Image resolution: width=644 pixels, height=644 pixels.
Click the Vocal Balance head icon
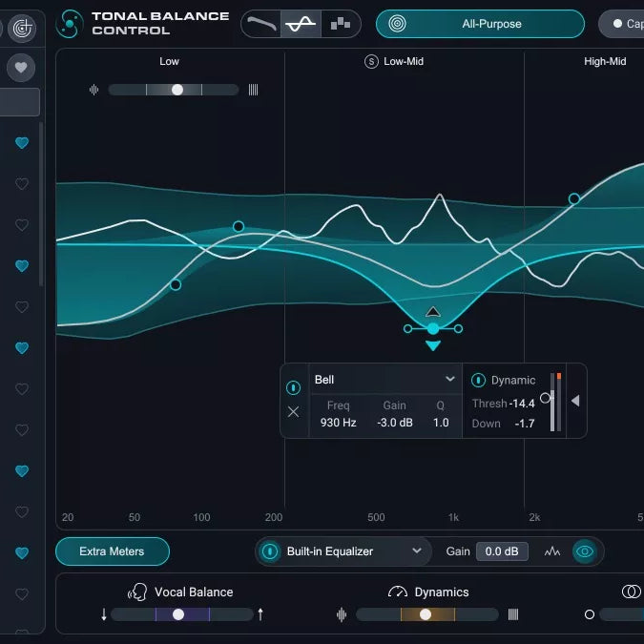click(x=137, y=592)
